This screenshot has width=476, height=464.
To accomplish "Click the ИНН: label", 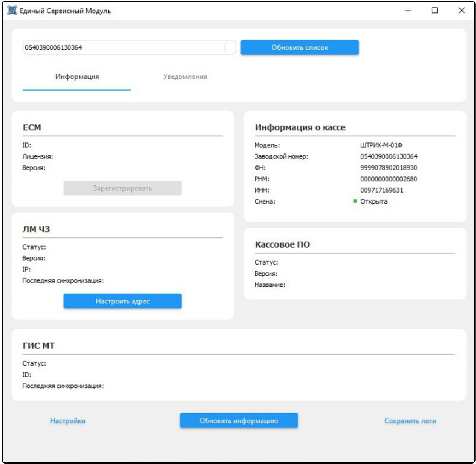I will tap(262, 190).
